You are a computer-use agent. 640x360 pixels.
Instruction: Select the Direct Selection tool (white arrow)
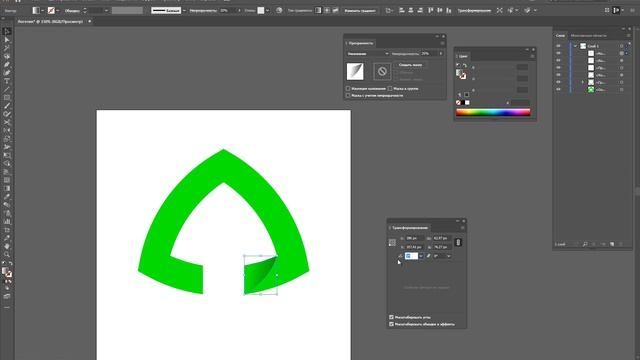click(x=7, y=40)
